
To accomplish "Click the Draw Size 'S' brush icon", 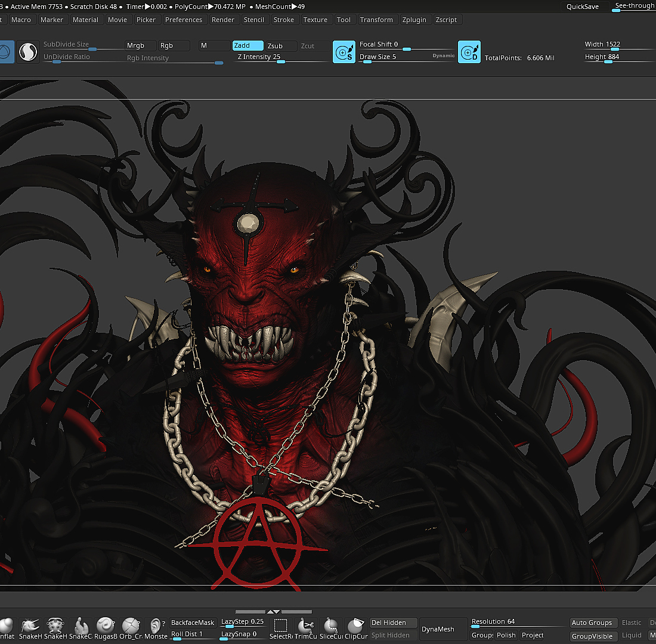I will coord(344,52).
